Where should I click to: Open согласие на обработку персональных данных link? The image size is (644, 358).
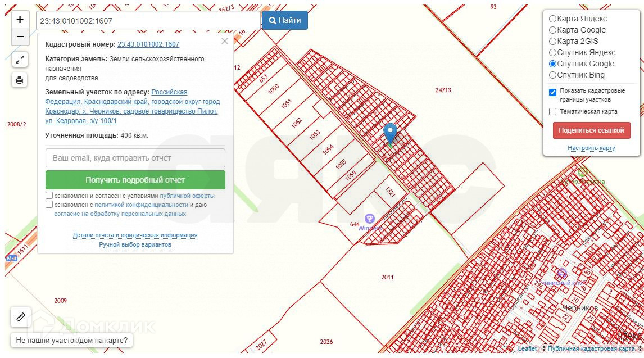(120, 214)
